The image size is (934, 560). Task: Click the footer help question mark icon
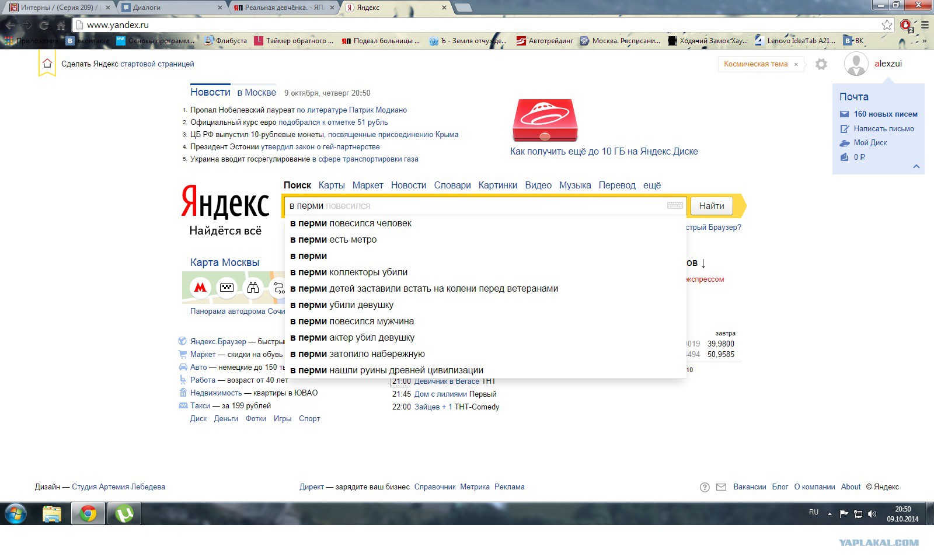tap(705, 487)
